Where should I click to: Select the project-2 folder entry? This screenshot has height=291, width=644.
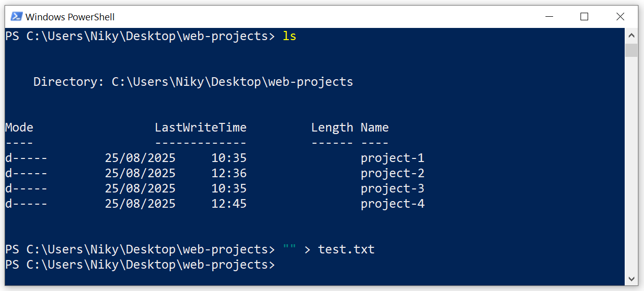[392, 173]
